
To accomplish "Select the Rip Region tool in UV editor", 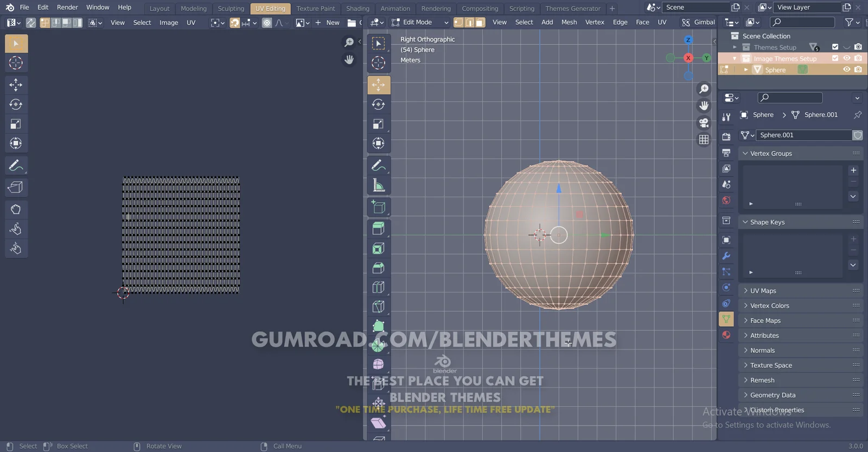I will (16, 188).
